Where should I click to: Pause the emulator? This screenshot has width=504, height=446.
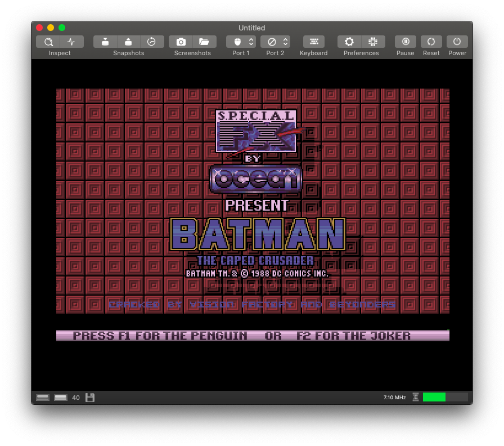click(406, 42)
